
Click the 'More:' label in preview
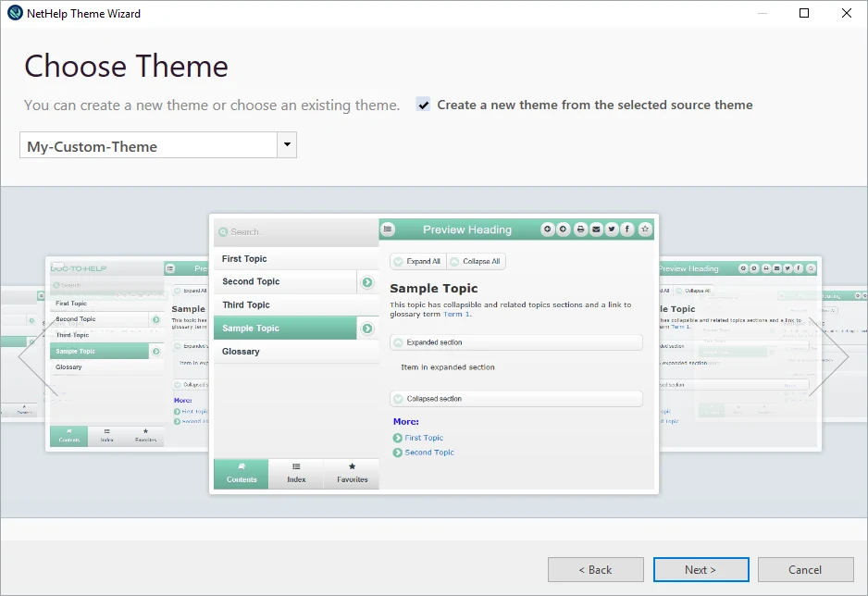pyautogui.click(x=405, y=422)
